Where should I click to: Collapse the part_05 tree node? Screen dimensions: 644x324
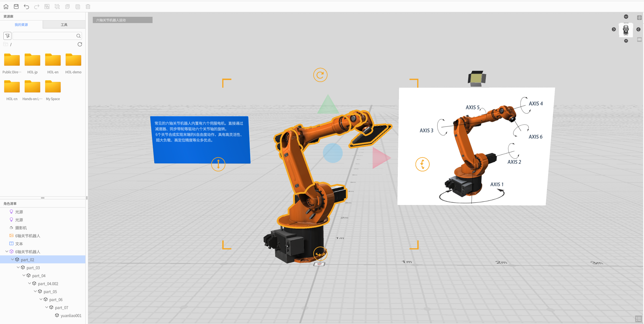click(x=35, y=291)
